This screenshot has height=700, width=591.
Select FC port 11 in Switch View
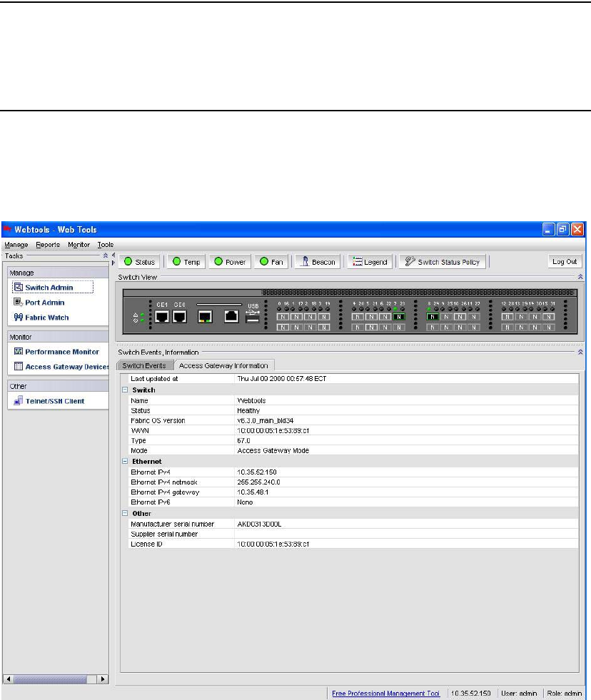(x=473, y=317)
